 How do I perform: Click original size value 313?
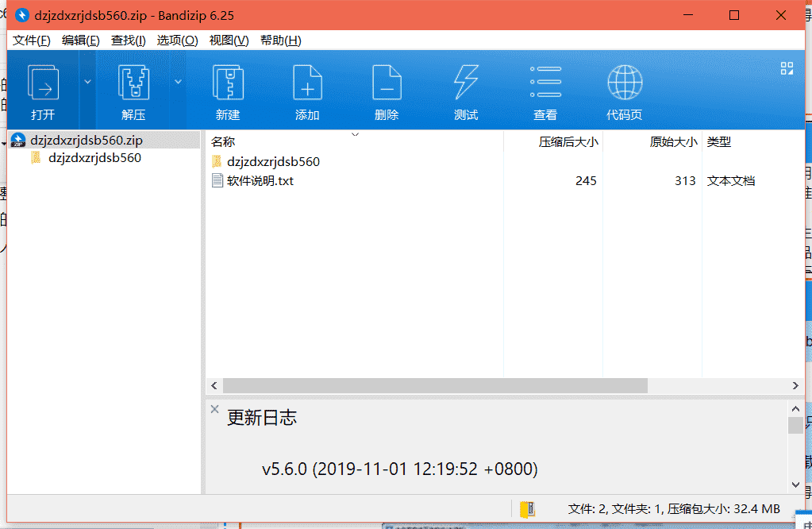(685, 181)
